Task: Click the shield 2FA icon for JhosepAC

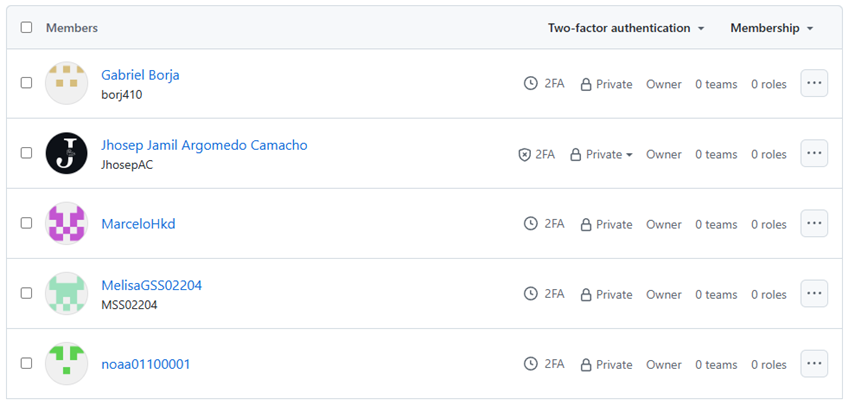Action: point(524,155)
